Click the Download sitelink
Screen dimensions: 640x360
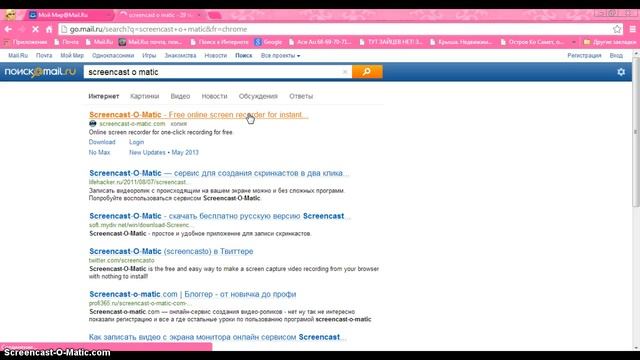tap(102, 142)
